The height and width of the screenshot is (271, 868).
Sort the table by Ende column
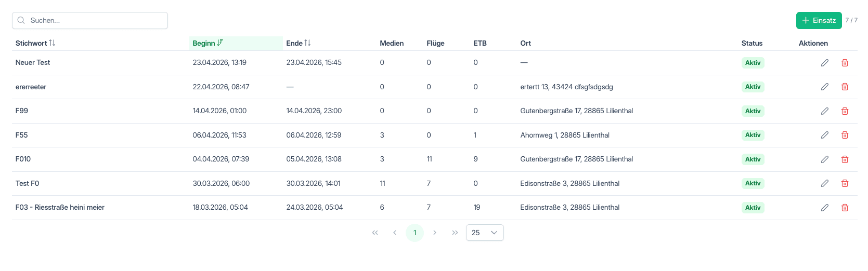coord(299,43)
